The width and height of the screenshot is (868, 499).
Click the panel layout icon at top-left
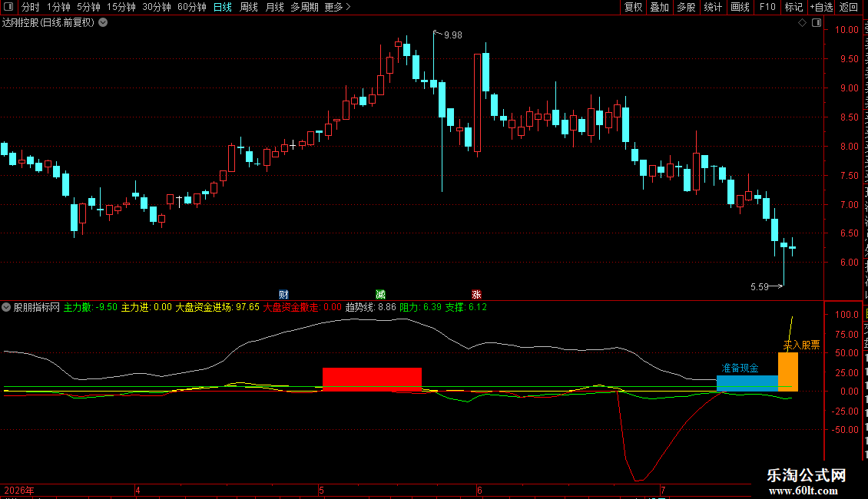coord(8,7)
